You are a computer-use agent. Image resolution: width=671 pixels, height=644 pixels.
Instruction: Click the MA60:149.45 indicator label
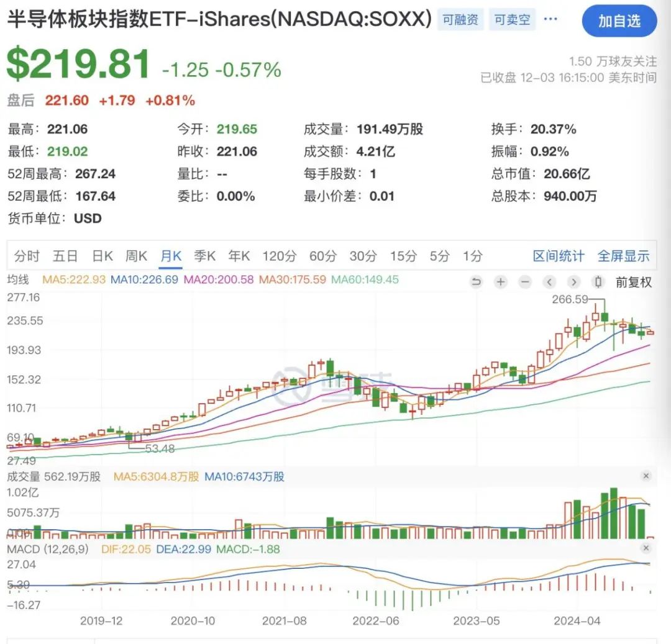pos(365,279)
